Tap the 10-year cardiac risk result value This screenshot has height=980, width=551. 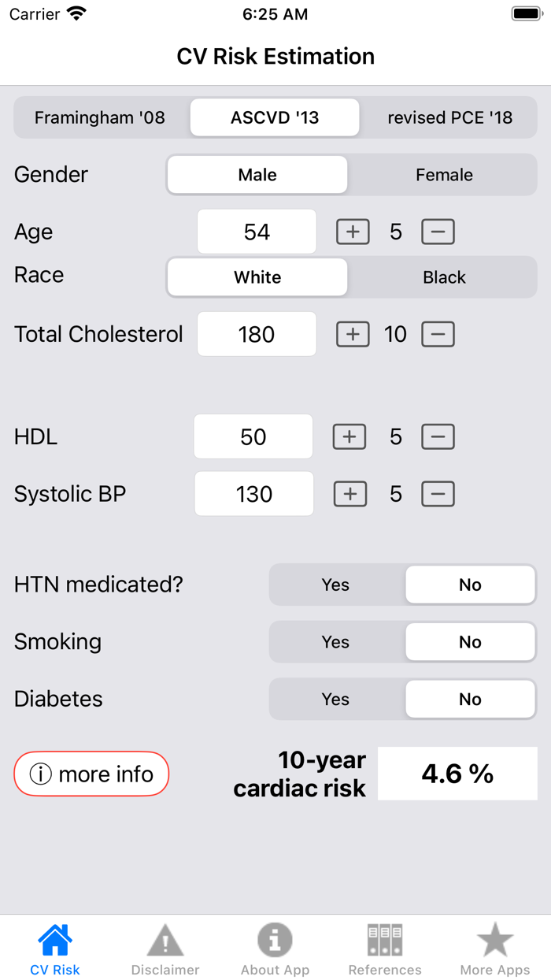(x=457, y=773)
